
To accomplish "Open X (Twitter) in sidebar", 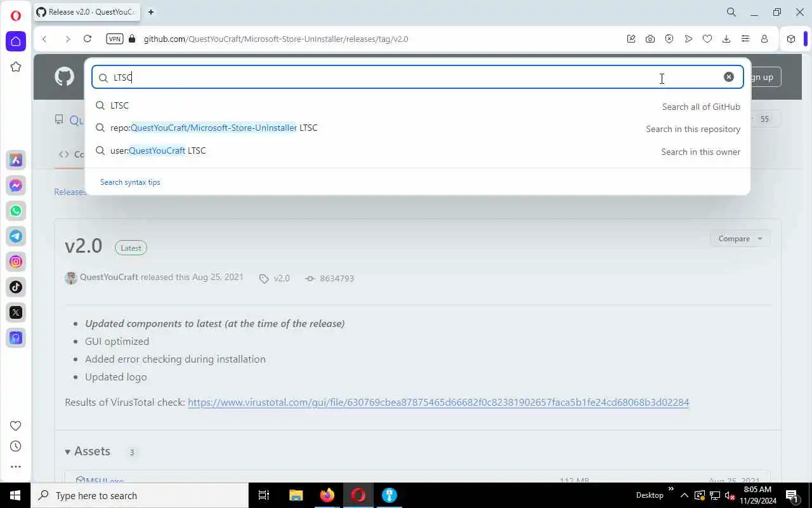I will point(16,312).
